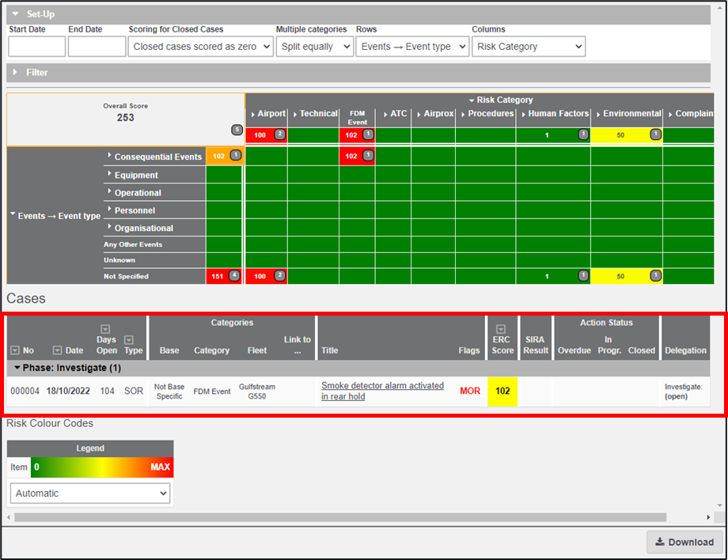Click the count badge under Airport header
The image size is (728, 560).
click(x=279, y=135)
